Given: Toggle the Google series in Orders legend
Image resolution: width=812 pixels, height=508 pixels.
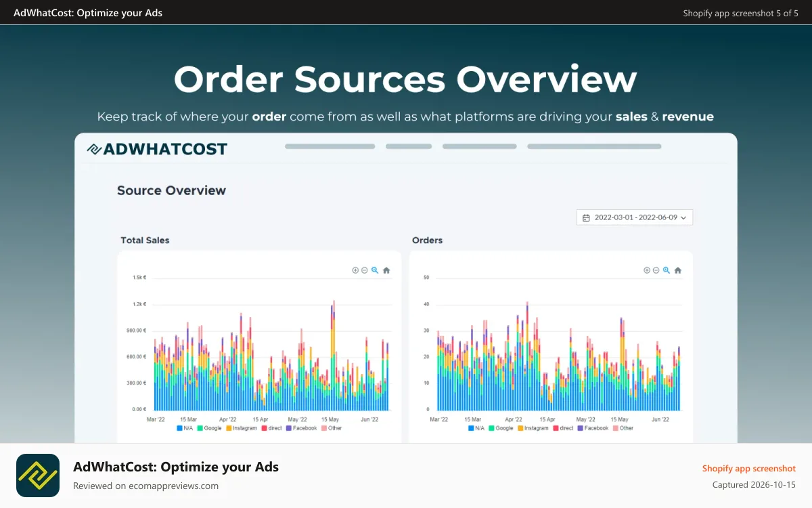Looking at the screenshot, I should (x=501, y=428).
